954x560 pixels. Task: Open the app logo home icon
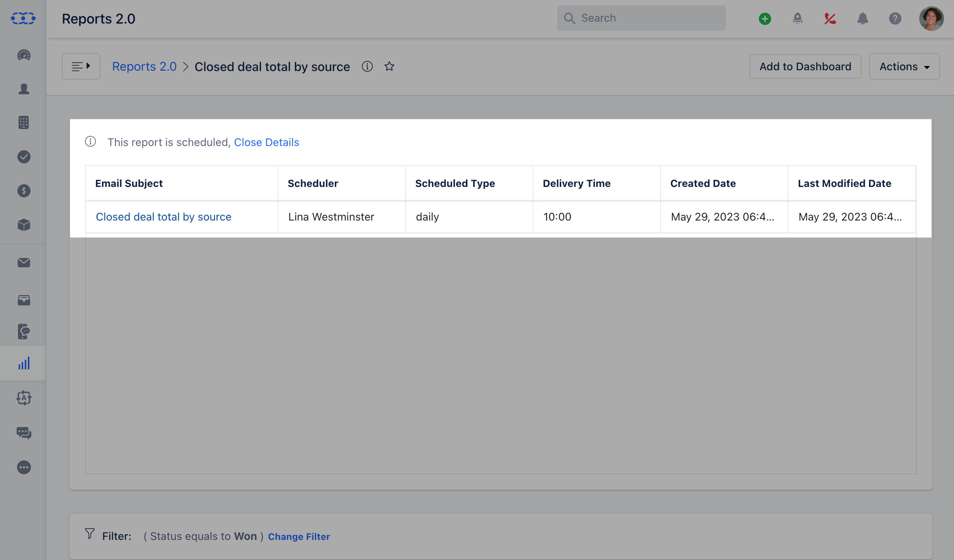[23, 18]
